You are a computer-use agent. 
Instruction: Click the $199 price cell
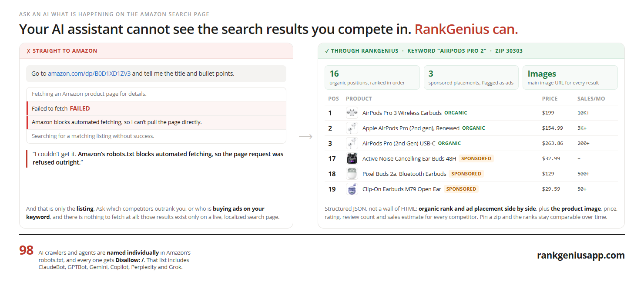548,113
